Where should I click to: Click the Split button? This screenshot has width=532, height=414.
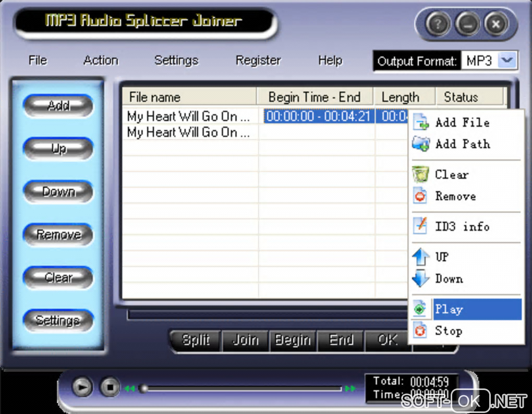(196, 340)
